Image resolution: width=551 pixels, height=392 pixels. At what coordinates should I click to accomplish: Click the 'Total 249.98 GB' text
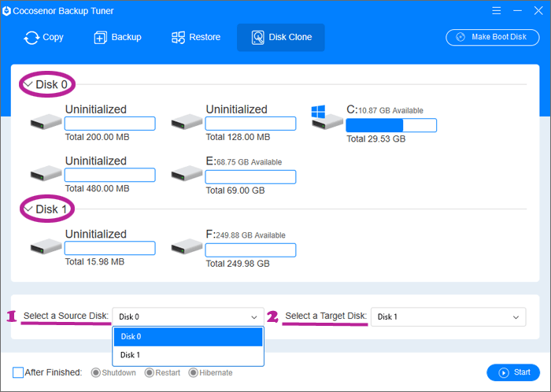pyautogui.click(x=238, y=264)
